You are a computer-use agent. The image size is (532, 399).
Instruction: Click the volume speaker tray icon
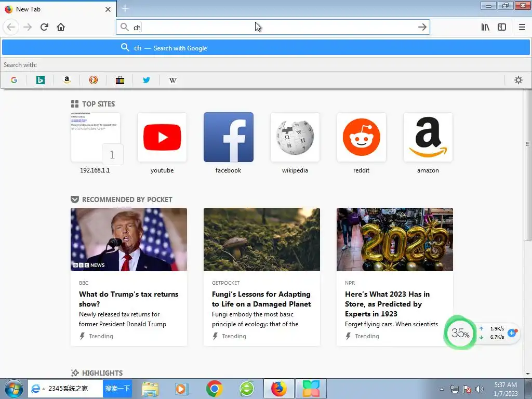pos(480,389)
